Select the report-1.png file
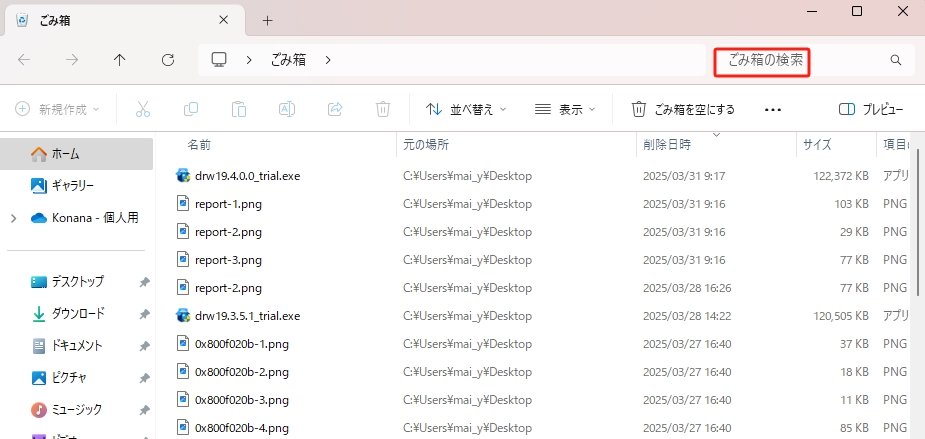This screenshot has height=439, width=925. (x=228, y=203)
